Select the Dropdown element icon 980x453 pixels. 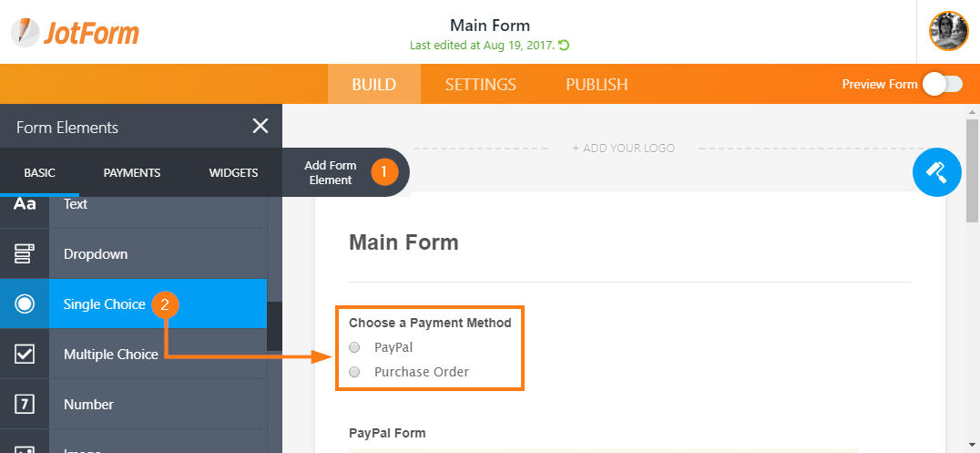(25, 254)
